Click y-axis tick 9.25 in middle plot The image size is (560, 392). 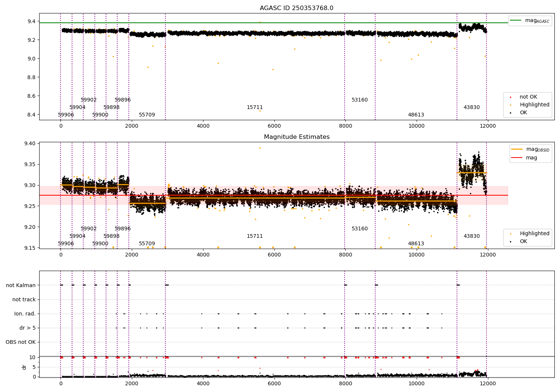click(x=31, y=206)
